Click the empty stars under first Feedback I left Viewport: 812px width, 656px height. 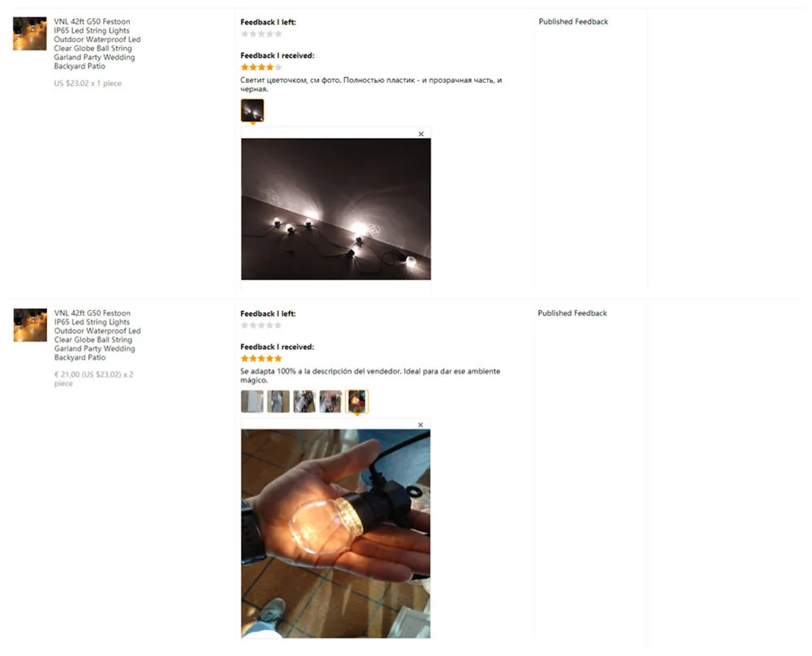coord(261,34)
